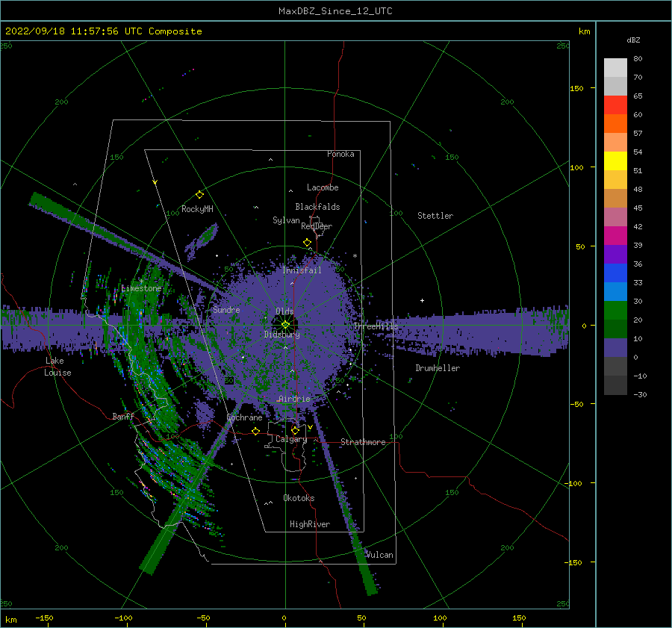Select the magenta 39–42 dBZ legend swatch
This screenshot has height=628, width=672.
(x=615, y=236)
